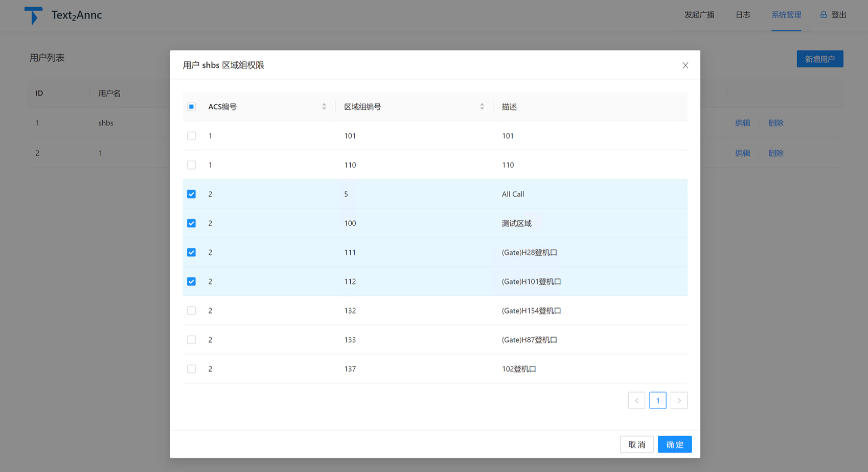
Task: Select page 1 in pagination
Action: click(657, 400)
